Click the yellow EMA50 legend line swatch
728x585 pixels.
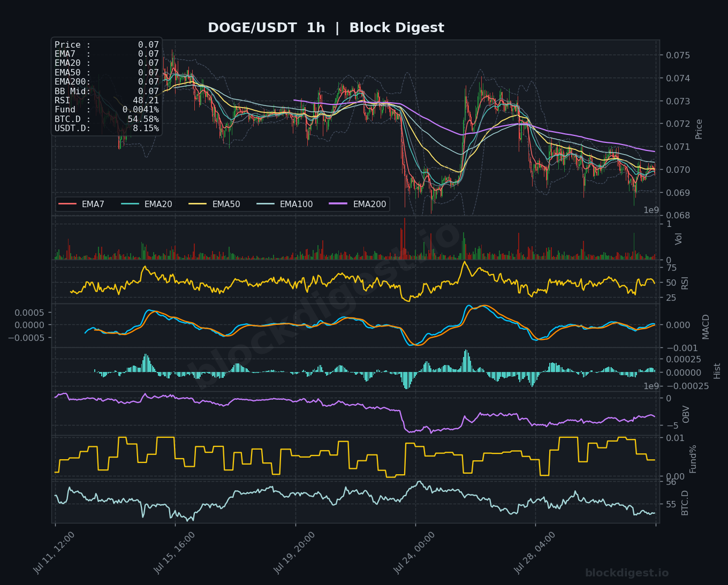click(x=198, y=204)
